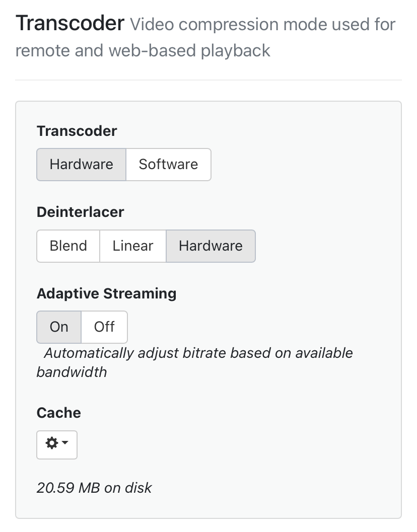
Task: Click the divider line below the heading
Action: click(208, 80)
